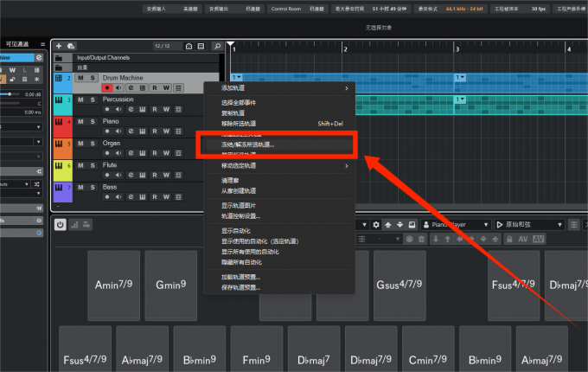The width and height of the screenshot is (588, 372).
Task: Trigger the Cmin7/9 chord pad
Action: pos(428,349)
